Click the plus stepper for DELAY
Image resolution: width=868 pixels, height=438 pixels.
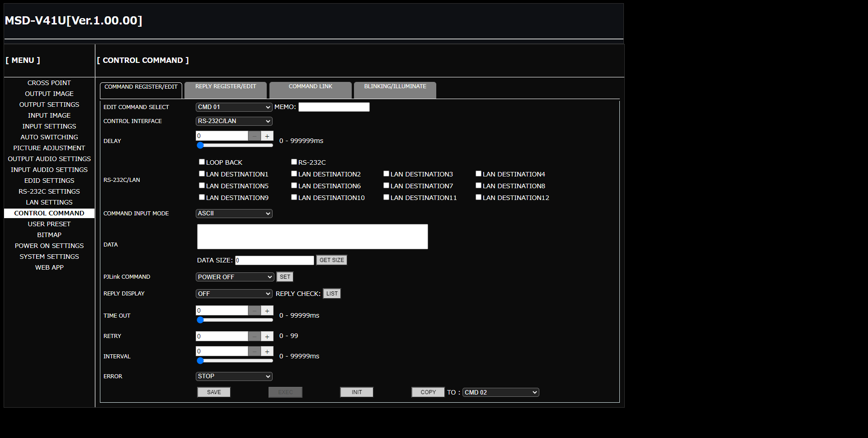(267, 136)
